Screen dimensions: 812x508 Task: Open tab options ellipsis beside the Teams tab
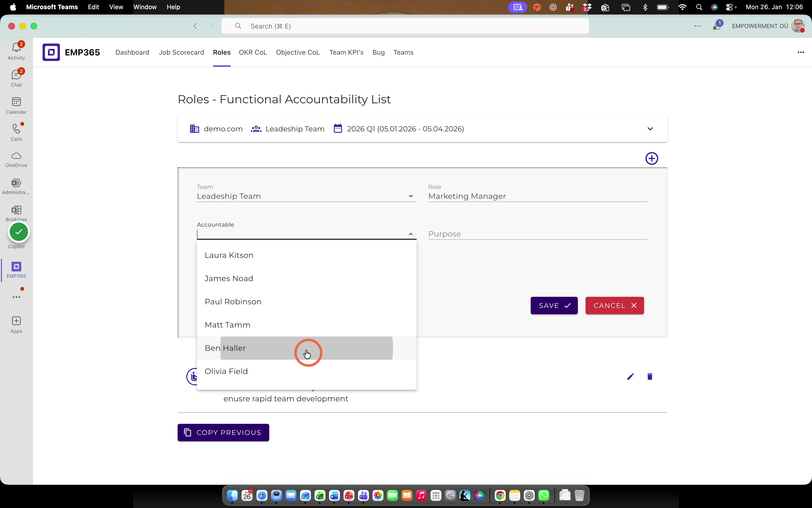801,52
